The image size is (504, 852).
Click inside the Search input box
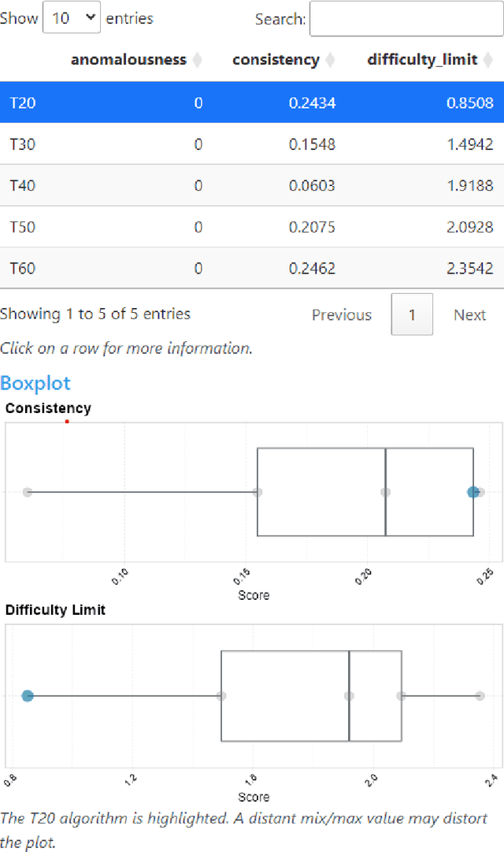coord(406,18)
